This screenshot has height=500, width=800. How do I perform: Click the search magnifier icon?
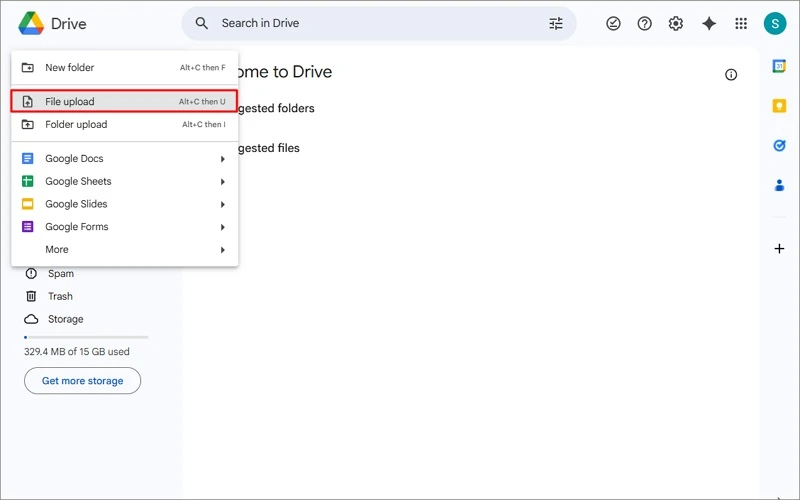pyautogui.click(x=202, y=23)
